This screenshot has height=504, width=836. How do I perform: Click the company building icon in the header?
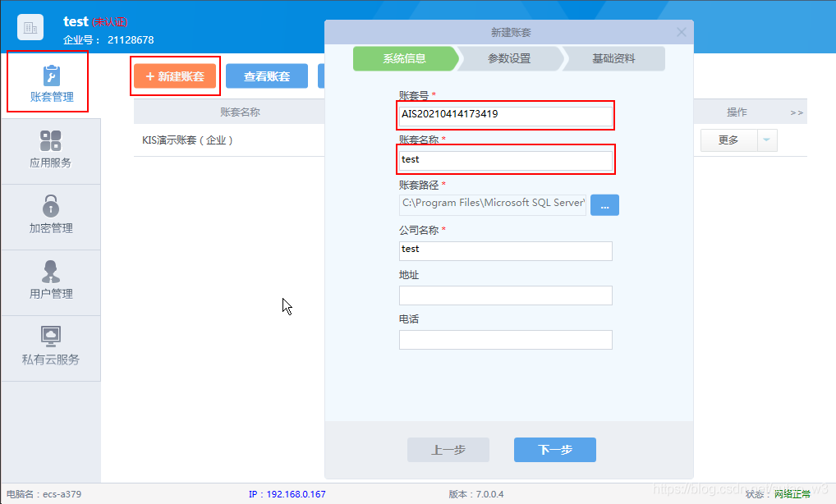click(30, 28)
